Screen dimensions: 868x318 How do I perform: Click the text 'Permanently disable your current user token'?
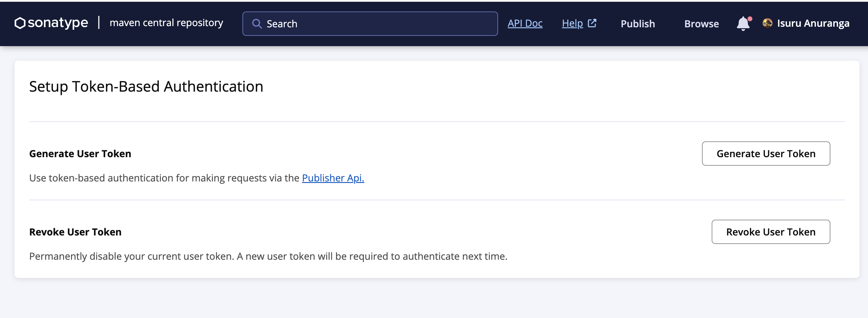coord(131,256)
